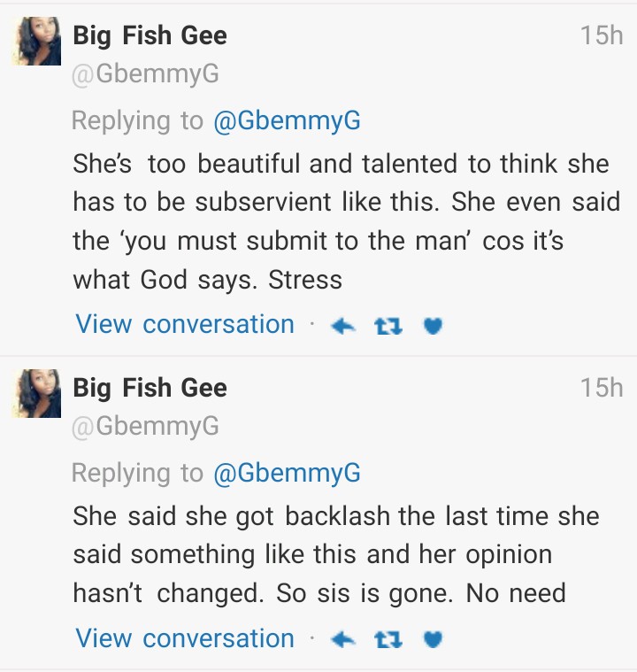The image size is (637, 672).
Task: Retweet the tweet ending 'No need'
Action: tap(388, 639)
